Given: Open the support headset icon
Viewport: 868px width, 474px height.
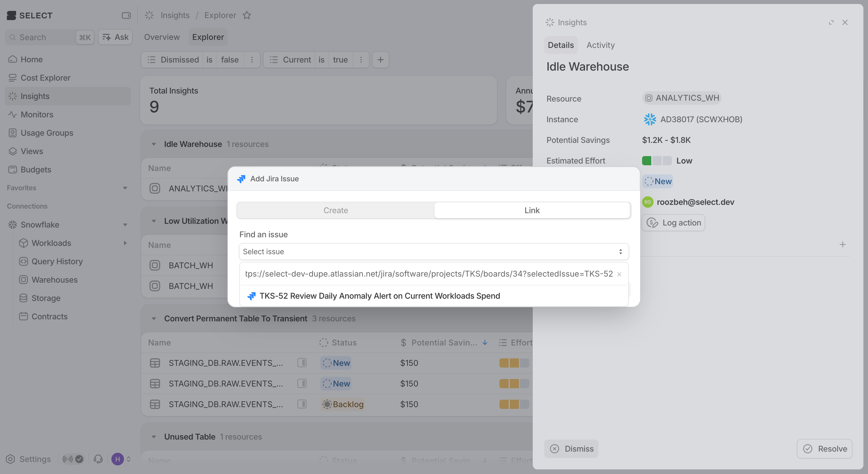Looking at the screenshot, I should click(x=98, y=459).
